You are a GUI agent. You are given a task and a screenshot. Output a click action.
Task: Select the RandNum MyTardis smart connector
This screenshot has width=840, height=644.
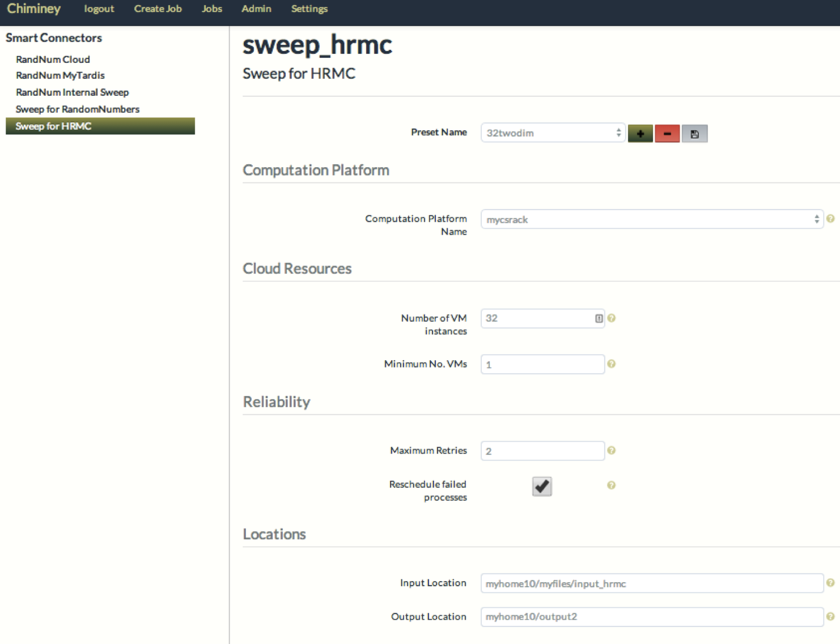point(60,75)
